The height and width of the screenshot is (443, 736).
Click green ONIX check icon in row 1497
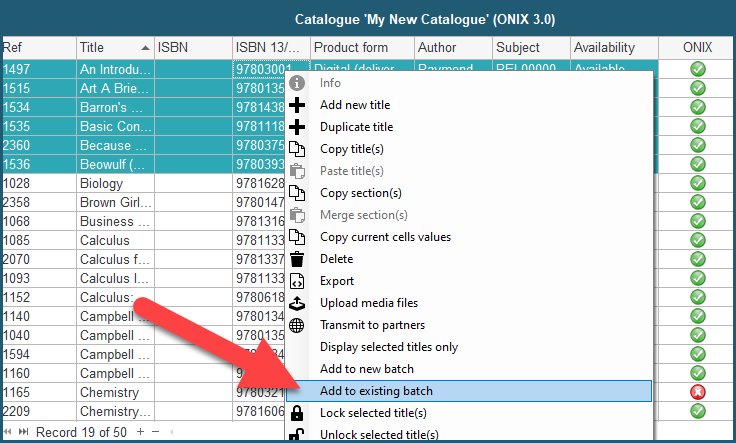pos(698,69)
